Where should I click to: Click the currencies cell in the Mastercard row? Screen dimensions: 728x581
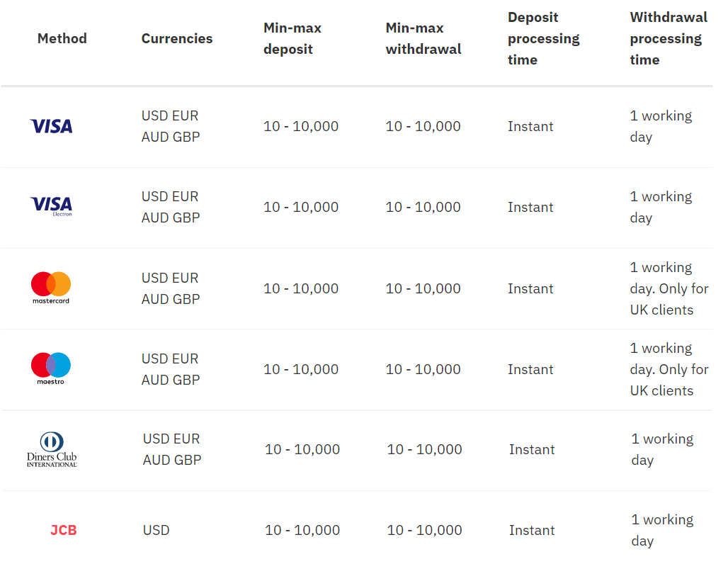click(x=170, y=288)
